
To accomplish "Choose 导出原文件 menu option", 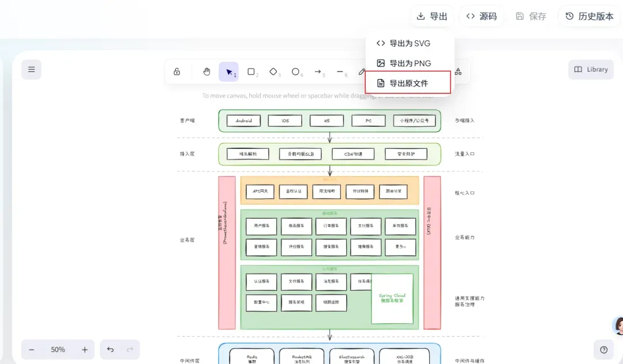I will click(408, 82).
